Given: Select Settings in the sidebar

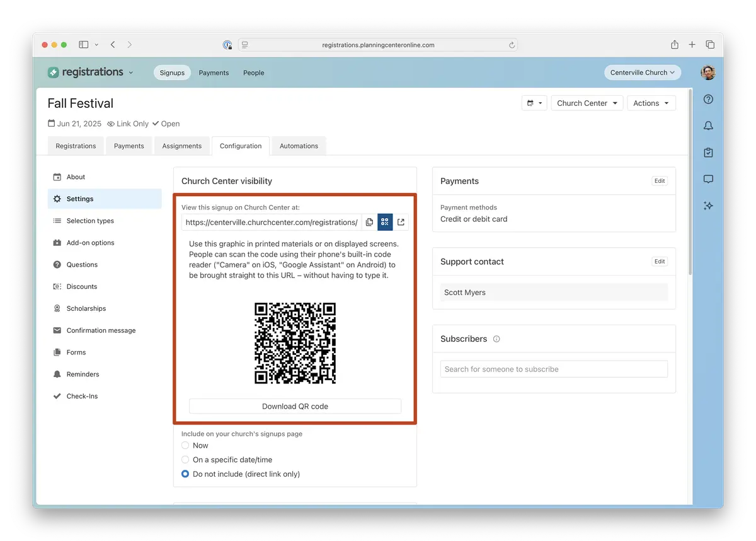Looking at the screenshot, I should tap(105, 199).
